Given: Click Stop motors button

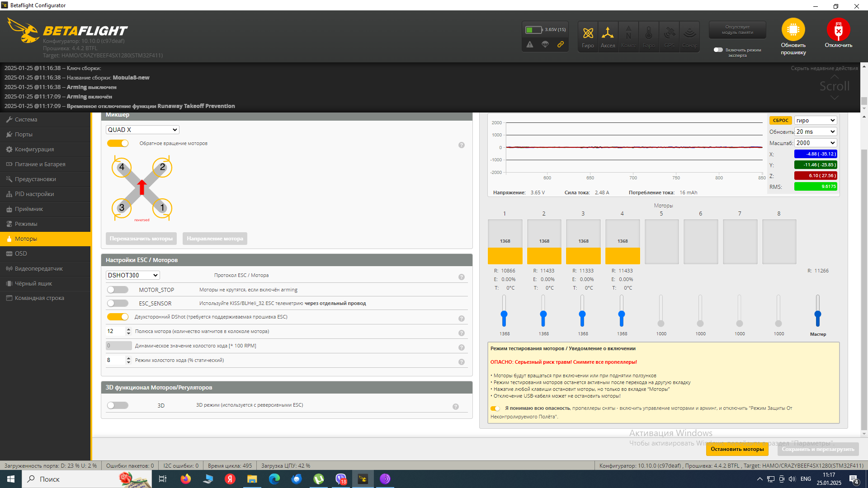Looking at the screenshot, I should point(737,449).
